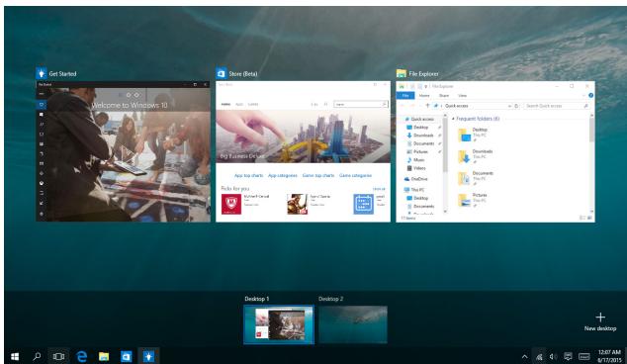This screenshot has width=627, height=364.
Task: Click the File Explorer title folder icon
Action: [x=402, y=73]
